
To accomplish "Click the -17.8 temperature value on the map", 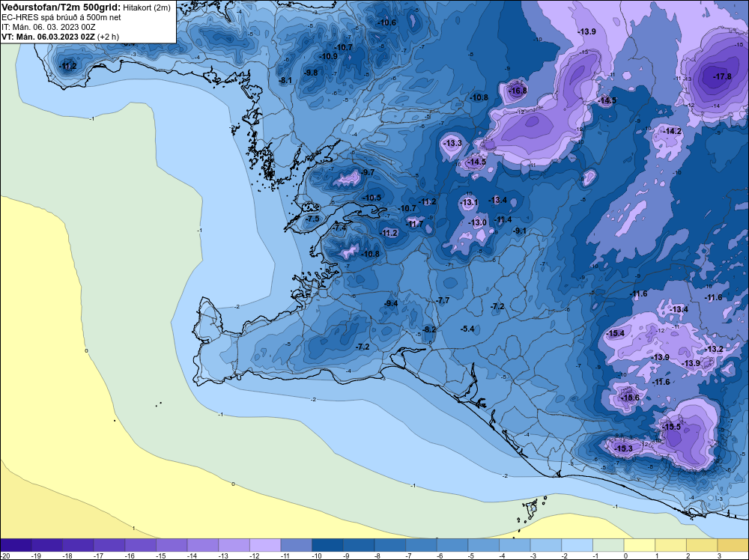I will click(722, 76).
